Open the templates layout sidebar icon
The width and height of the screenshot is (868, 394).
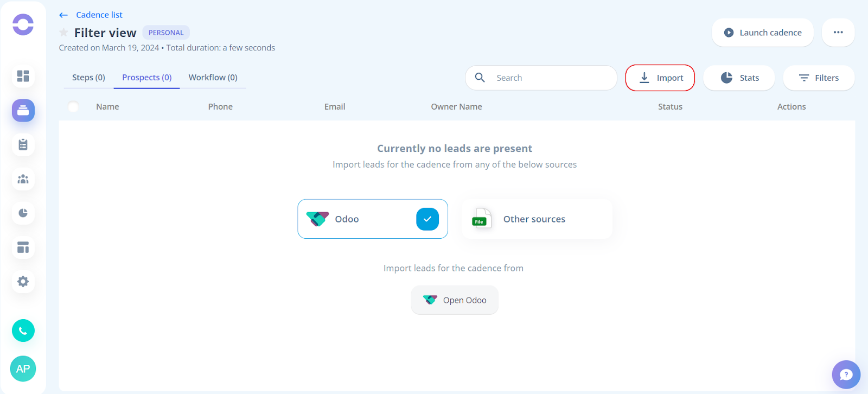[23, 247]
